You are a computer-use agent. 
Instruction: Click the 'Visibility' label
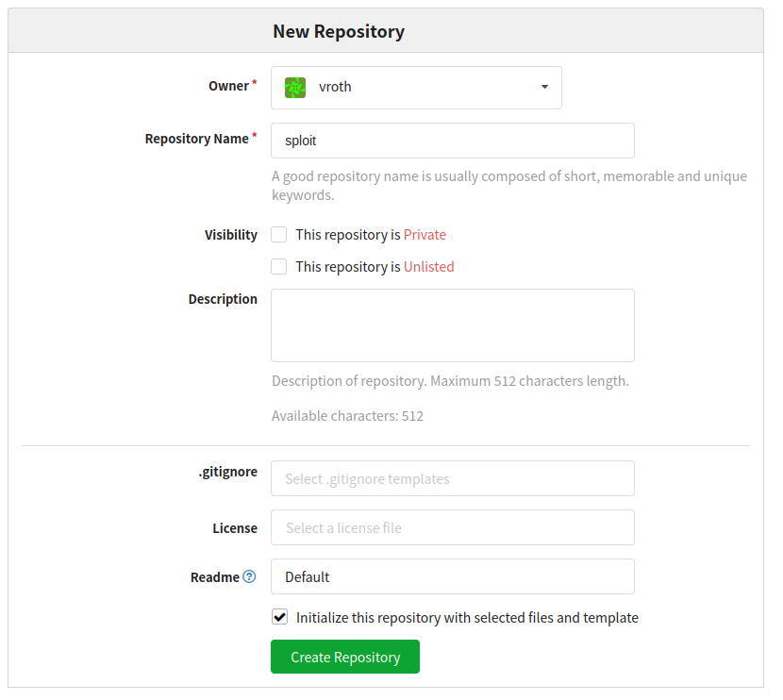tap(231, 235)
